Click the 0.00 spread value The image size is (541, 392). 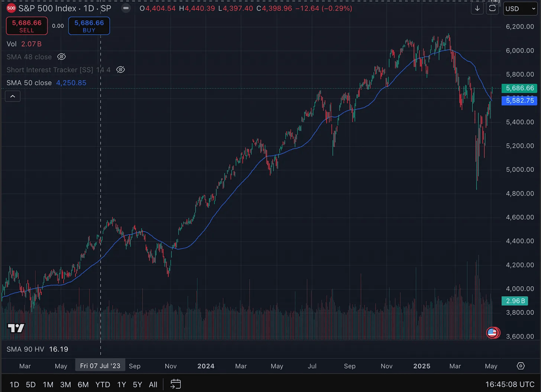click(58, 26)
